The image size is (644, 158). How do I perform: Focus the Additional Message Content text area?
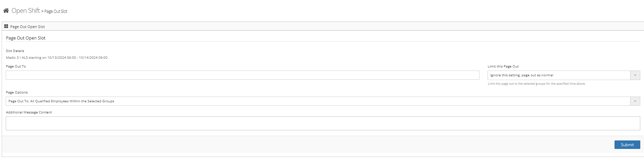[x=323, y=124]
